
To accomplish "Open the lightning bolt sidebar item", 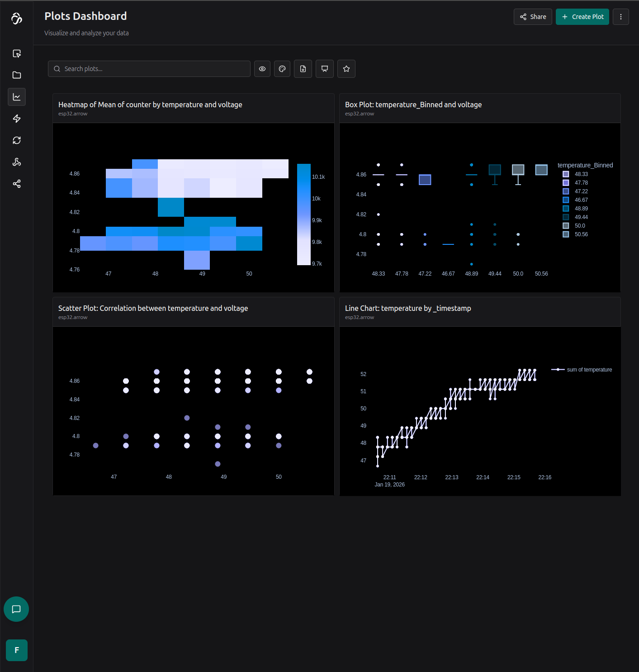I will (x=17, y=119).
